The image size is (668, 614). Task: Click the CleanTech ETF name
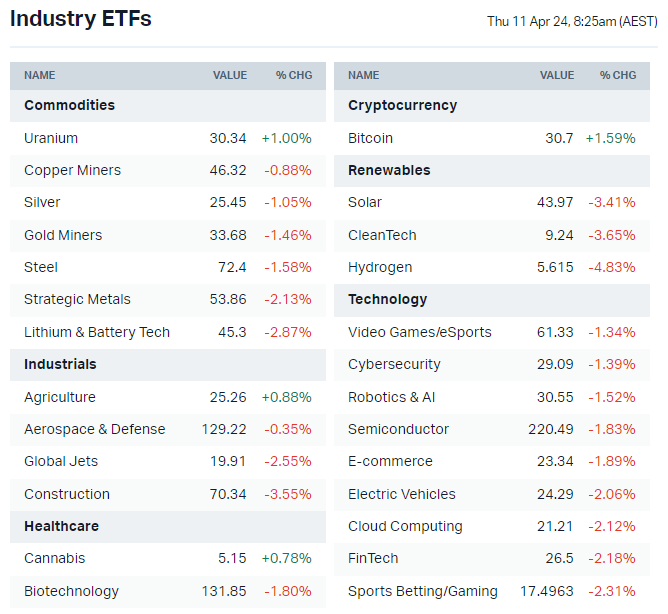(382, 235)
